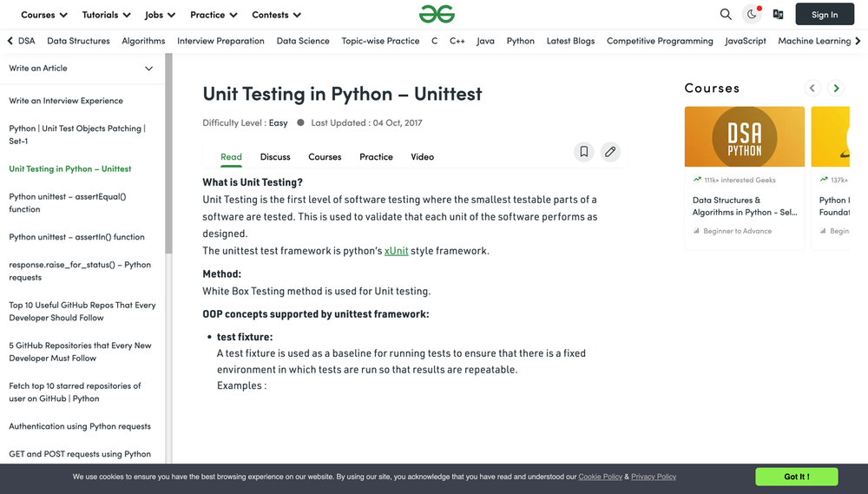Select the Video tab
The image size is (868, 494).
(x=422, y=157)
